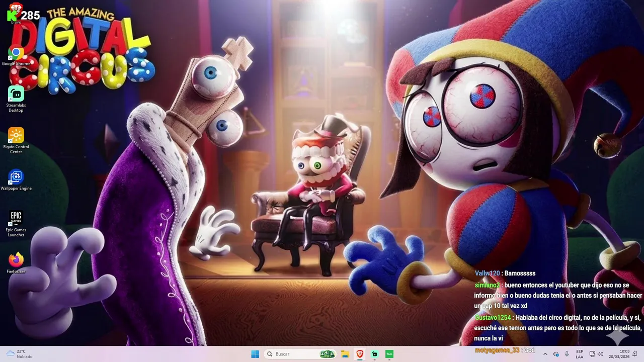Click the microphone tray icon
The height and width of the screenshot is (362, 644).
567,354
